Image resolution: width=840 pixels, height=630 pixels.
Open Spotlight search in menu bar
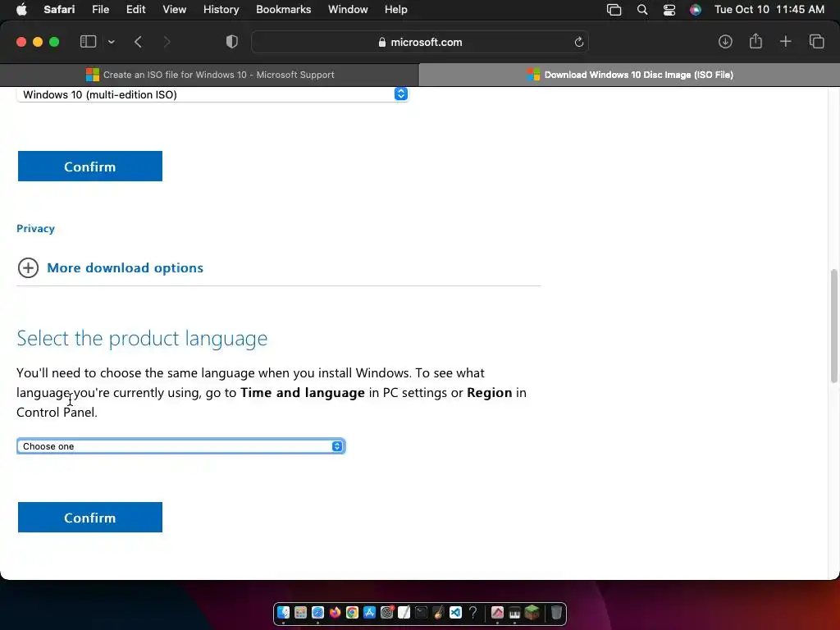641,10
